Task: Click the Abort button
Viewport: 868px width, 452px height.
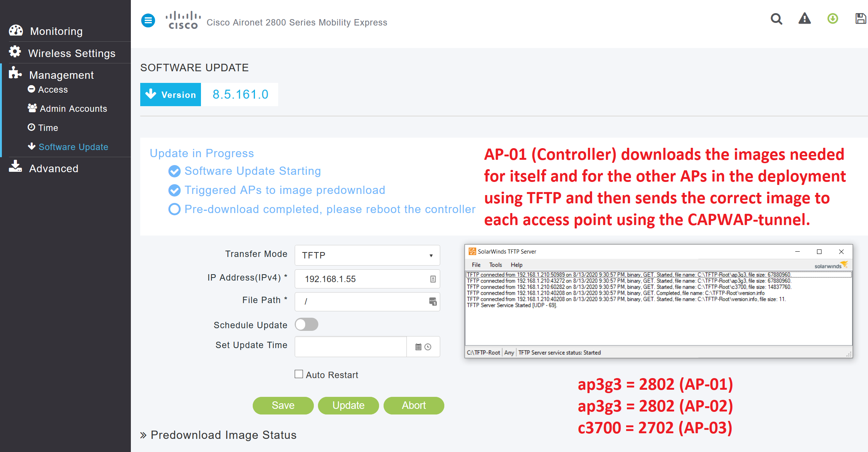Action: [x=414, y=405]
